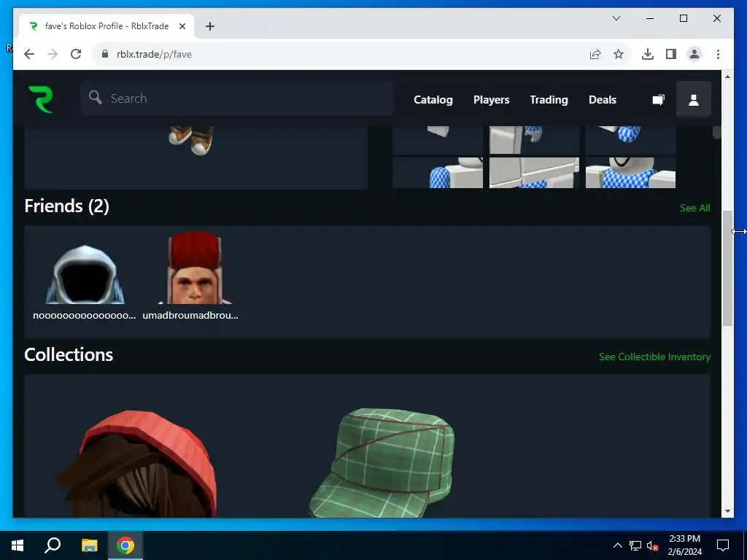Open the user account icon
The width and height of the screenshot is (747, 560).
[694, 99]
